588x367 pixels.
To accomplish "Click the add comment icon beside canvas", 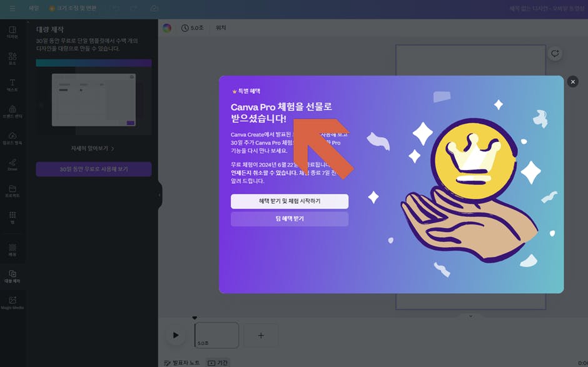I will 555,54.
